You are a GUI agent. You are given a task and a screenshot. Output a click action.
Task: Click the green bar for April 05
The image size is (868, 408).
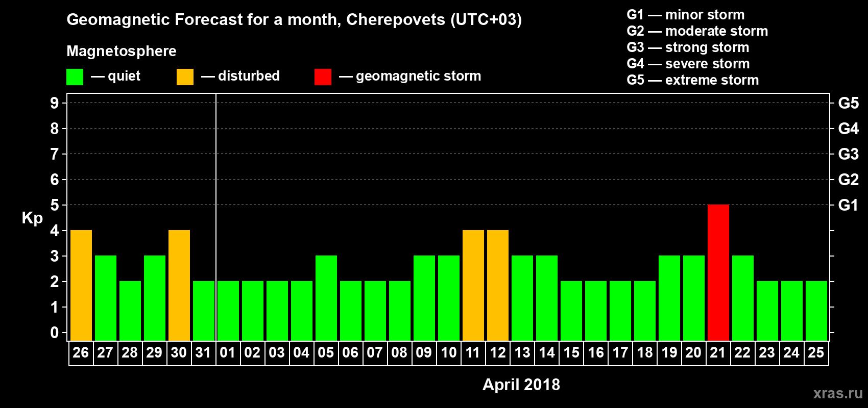pos(326,298)
